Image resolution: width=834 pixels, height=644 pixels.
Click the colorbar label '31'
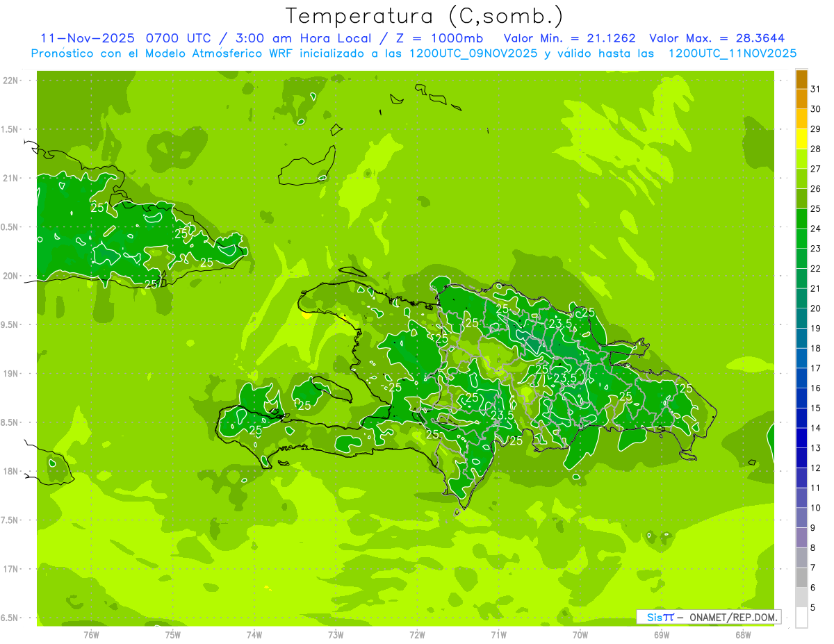click(816, 90)
